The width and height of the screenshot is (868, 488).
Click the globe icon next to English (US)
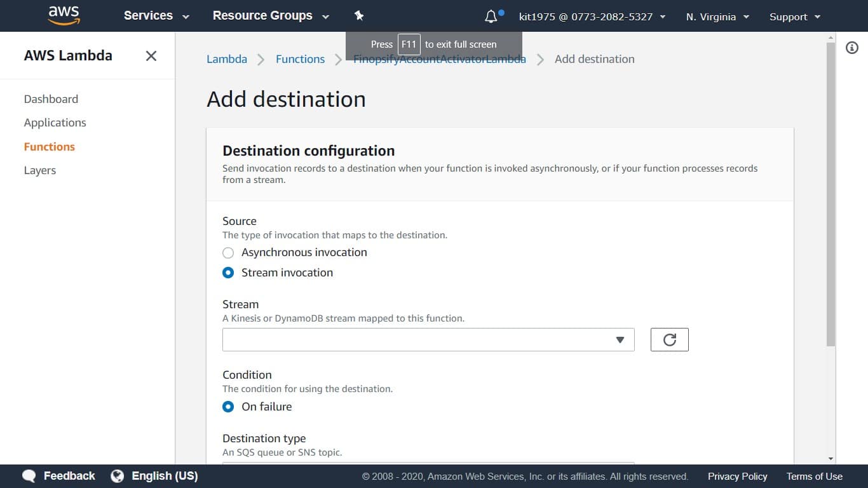pos(117,475)
